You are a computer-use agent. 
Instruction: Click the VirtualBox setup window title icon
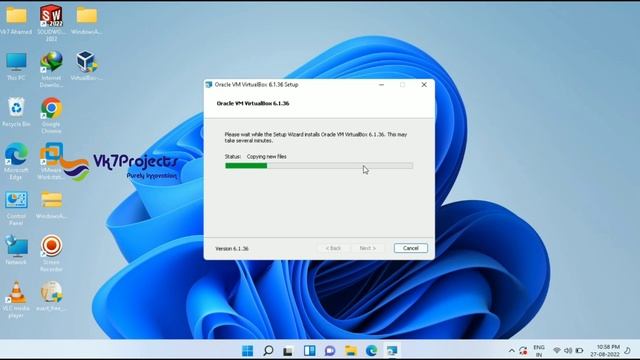tap(209, 84)
